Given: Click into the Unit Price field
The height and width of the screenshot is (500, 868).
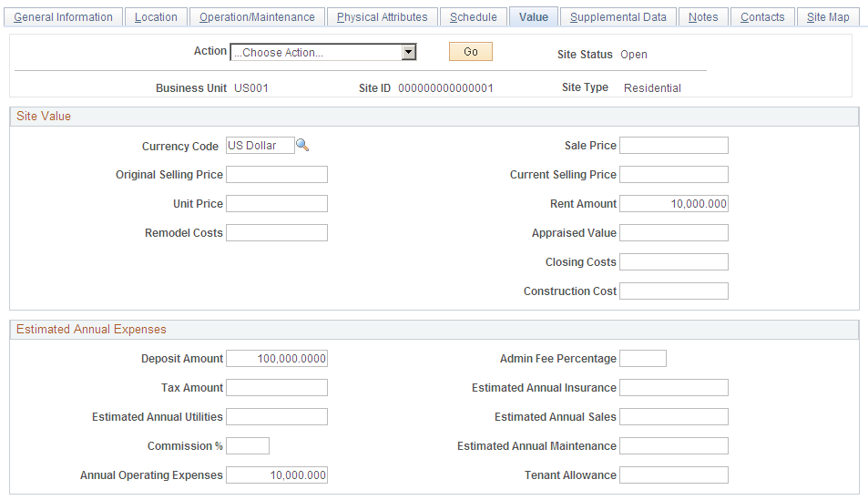Looking at the screenshot, I should pos(277,204).
